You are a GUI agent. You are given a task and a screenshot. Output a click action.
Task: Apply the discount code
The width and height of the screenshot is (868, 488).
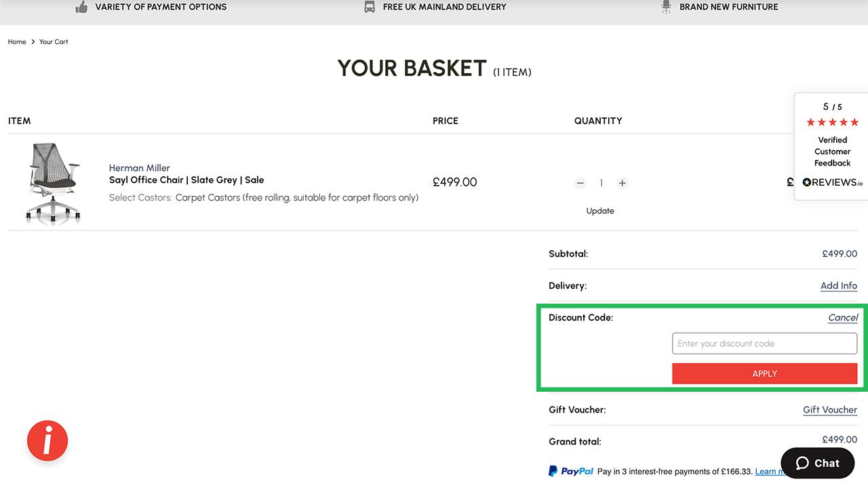pos(765,373)
